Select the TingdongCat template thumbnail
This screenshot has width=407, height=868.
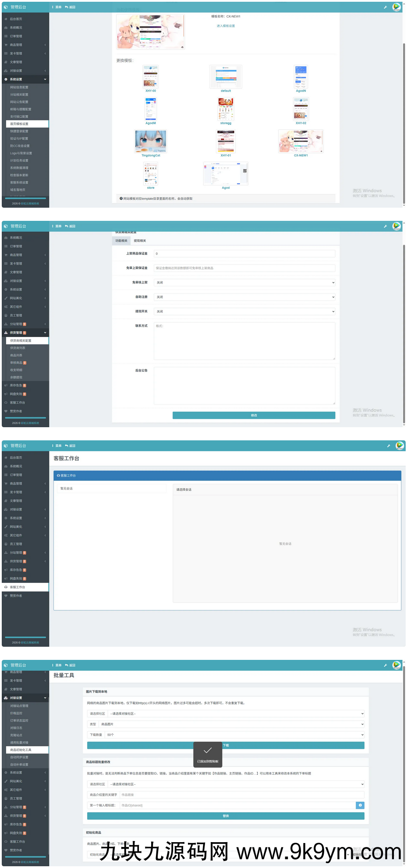[151, 142]
